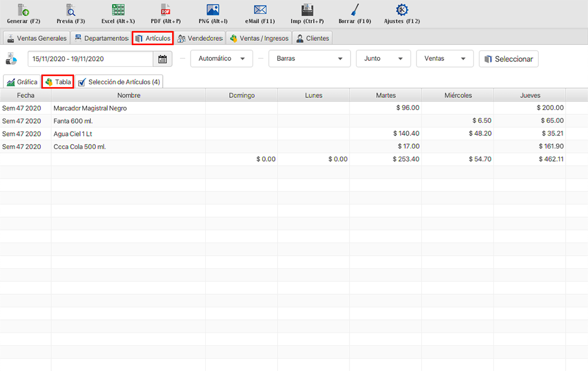Image resolution: width=588 pixels, height=371 pixels.
Task: Open the Gráfica view tab
Action: click(x=22, y=82)
